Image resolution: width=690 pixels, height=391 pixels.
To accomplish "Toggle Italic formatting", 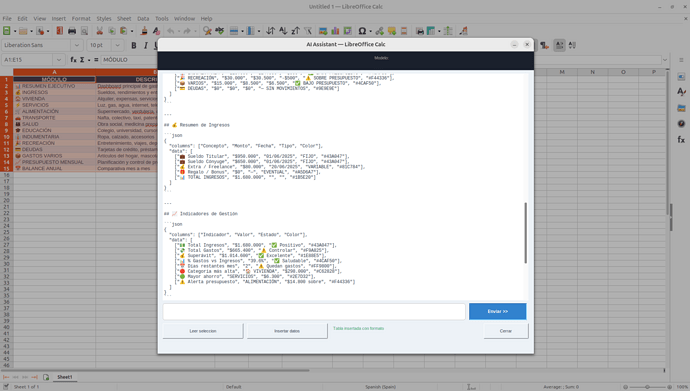I will (146, 45).
